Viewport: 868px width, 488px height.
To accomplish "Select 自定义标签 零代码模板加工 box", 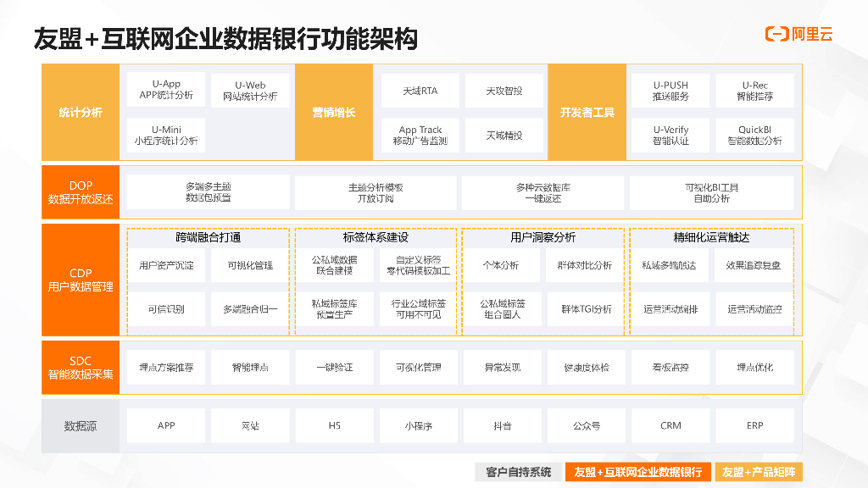I will 419,265.
